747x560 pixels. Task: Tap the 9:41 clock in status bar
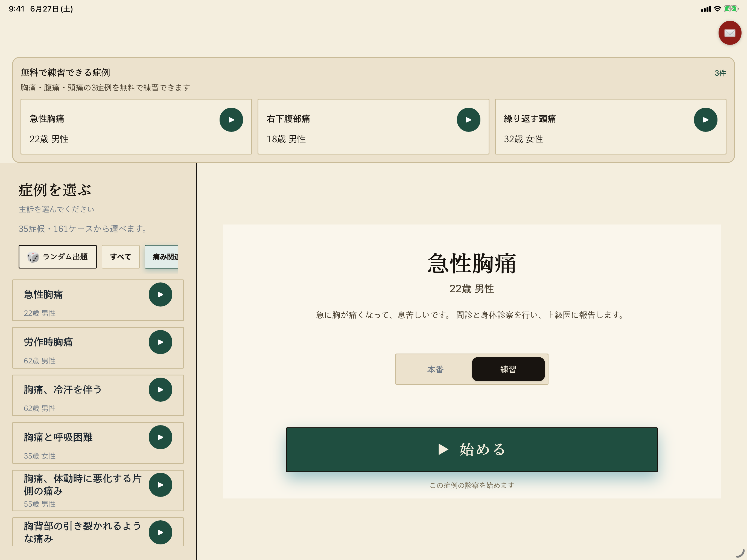pyautogui.click(x=17, y=9)
